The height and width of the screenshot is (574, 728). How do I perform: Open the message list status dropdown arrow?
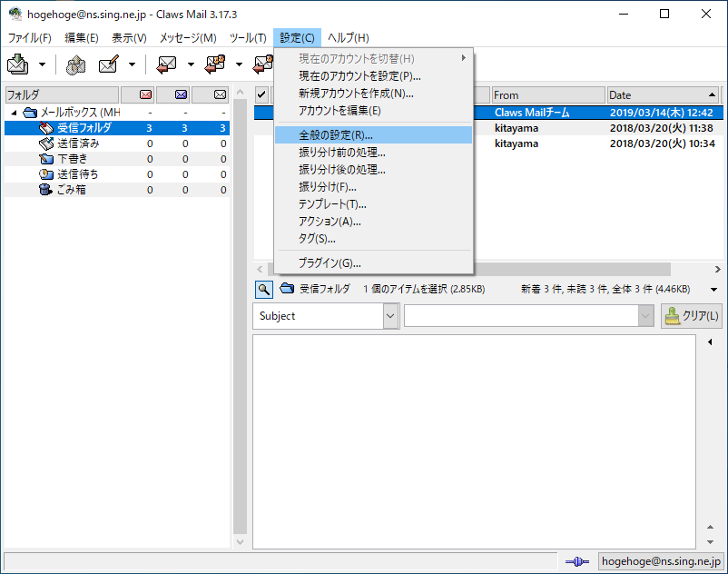[x=713, y=290]
